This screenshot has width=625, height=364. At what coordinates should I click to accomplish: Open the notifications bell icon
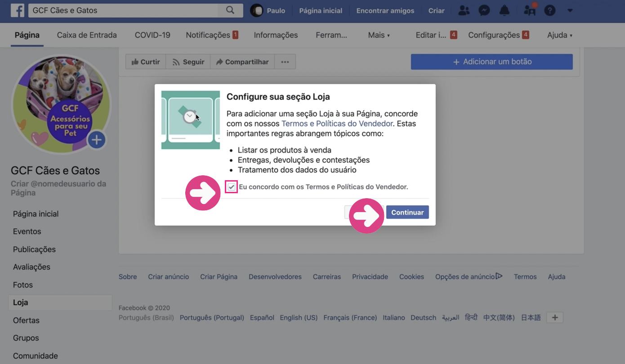coord(505,10)
